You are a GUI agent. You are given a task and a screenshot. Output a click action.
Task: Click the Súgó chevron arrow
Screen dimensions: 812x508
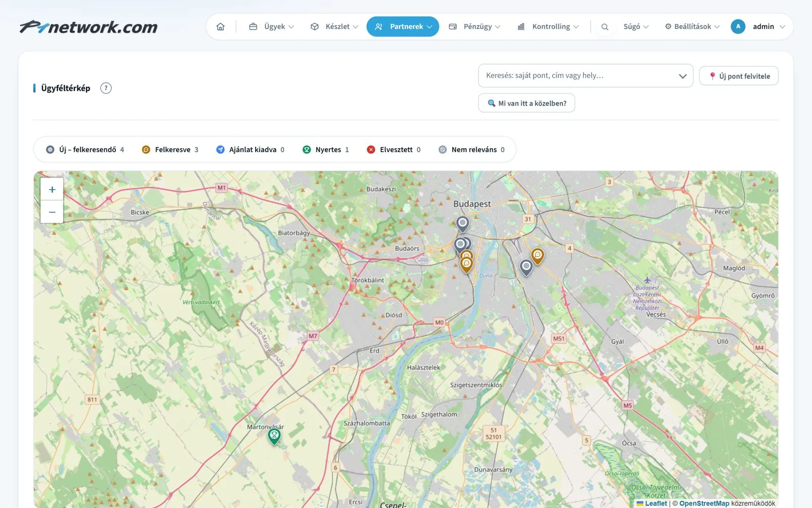tap(646, 27)
